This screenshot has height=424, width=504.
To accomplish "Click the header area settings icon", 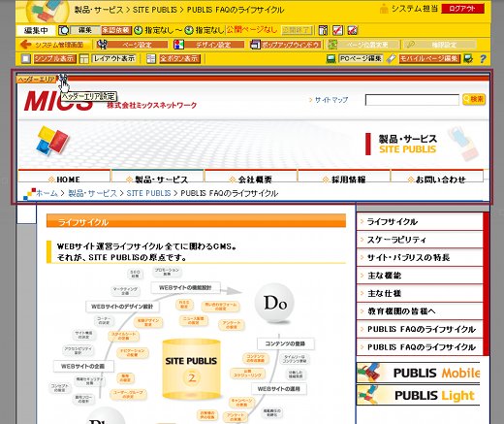I will 62,78.
